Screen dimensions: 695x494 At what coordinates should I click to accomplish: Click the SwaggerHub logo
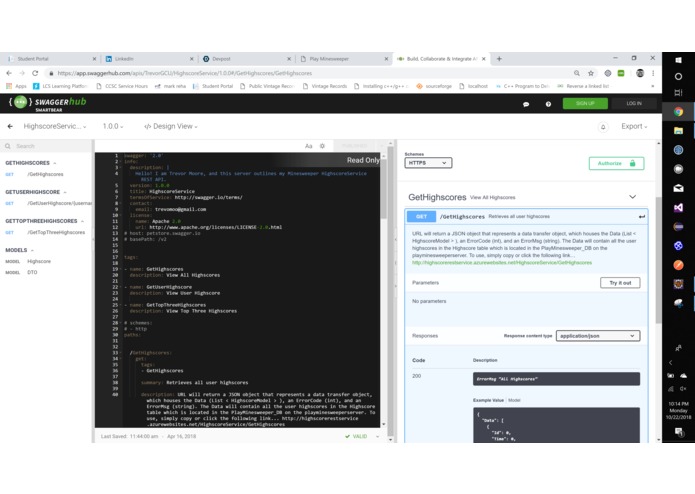[x=47, y=103]
